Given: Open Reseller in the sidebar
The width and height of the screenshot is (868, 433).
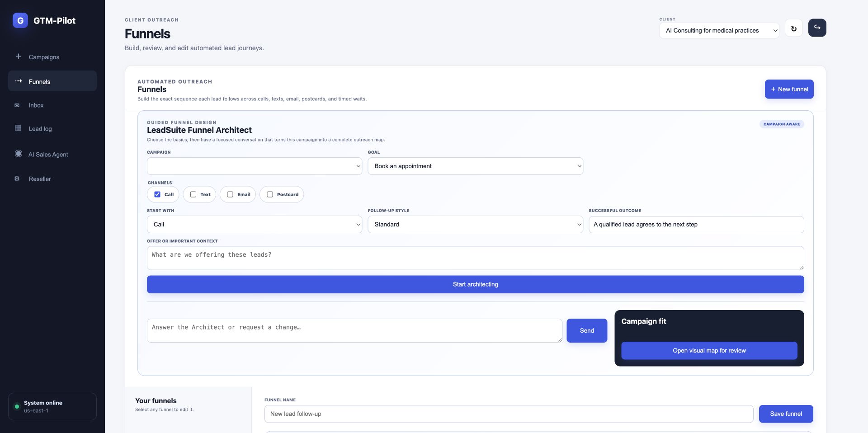Looking at the screenshot, I should [52, 179].
